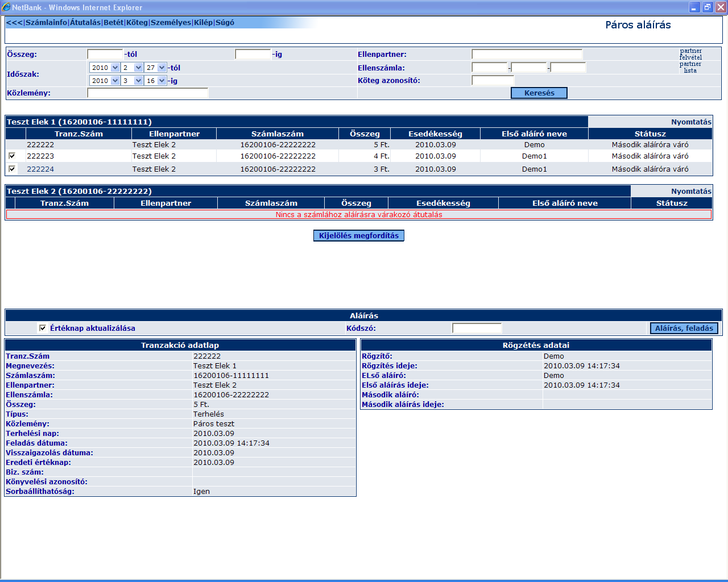Focus the Összeg -tól amount field
Image resolution: width=728 pixels, height=582 pixels.
(x=105, y=54)
